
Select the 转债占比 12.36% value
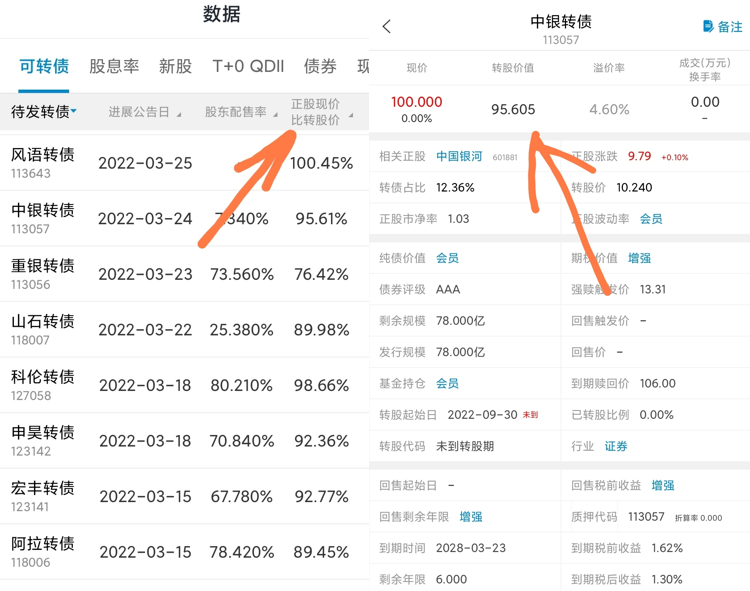[x=455, y=187]
